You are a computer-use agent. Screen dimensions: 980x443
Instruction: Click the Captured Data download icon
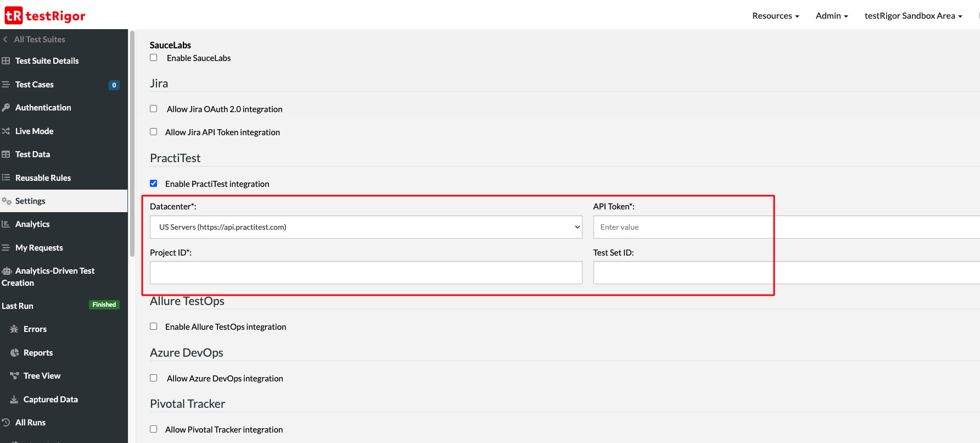(14, 400)
